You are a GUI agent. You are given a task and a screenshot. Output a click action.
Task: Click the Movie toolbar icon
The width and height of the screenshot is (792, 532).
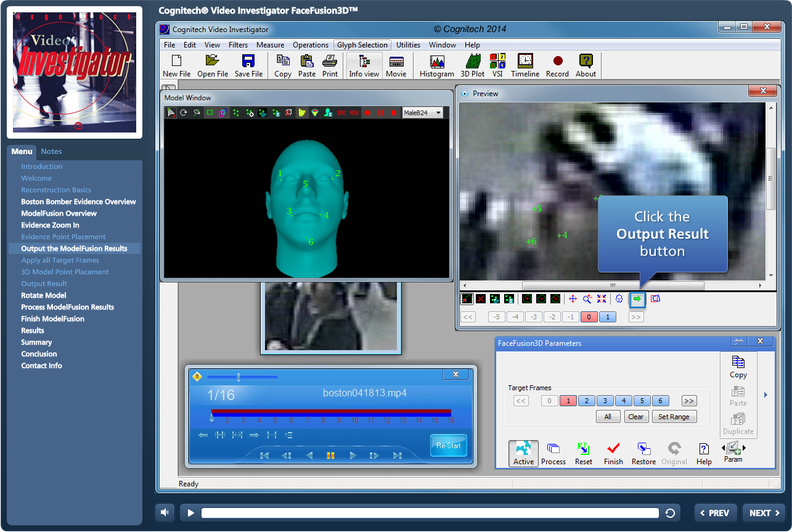pos(396,66)
